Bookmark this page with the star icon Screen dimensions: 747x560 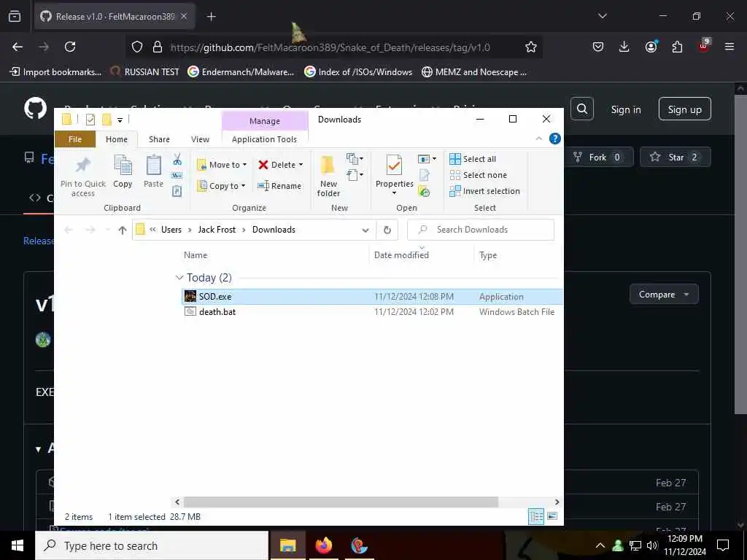[531, 47]
